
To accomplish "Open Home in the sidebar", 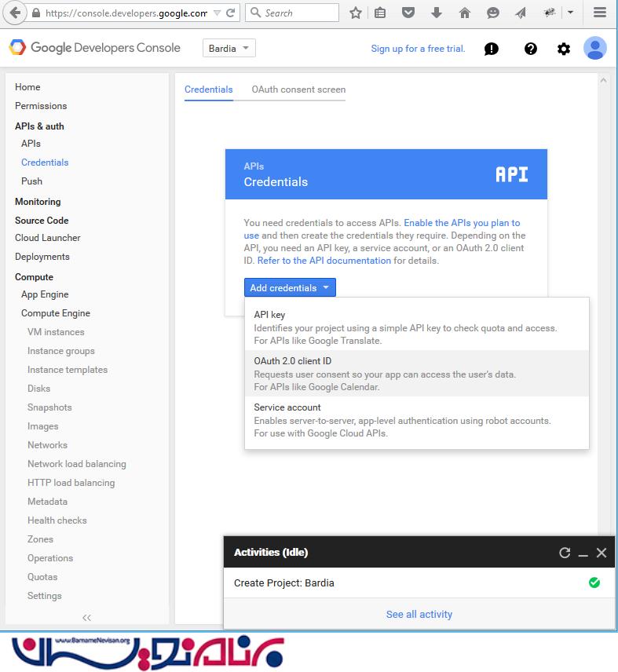I will [27, 87].
